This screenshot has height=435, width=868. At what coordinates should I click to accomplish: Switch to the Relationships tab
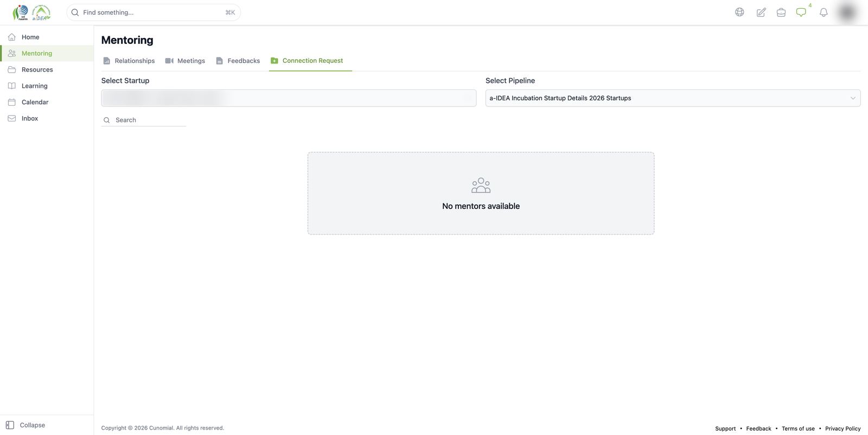click(x=129, y=61)
